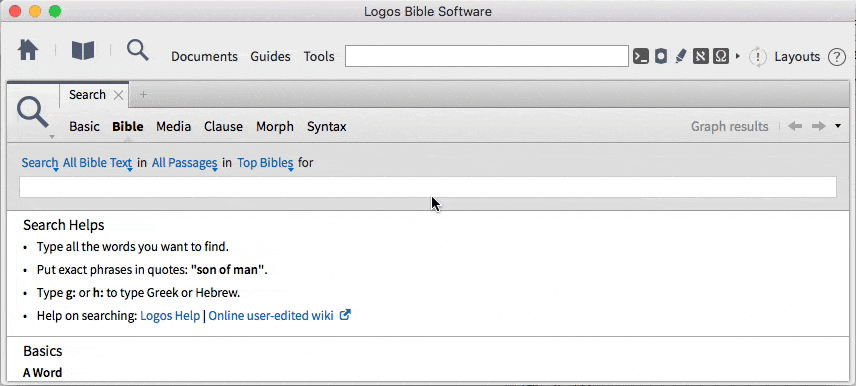Add a new tab with plus
This screenshot has width=856, height=386.
click(144, 94)
